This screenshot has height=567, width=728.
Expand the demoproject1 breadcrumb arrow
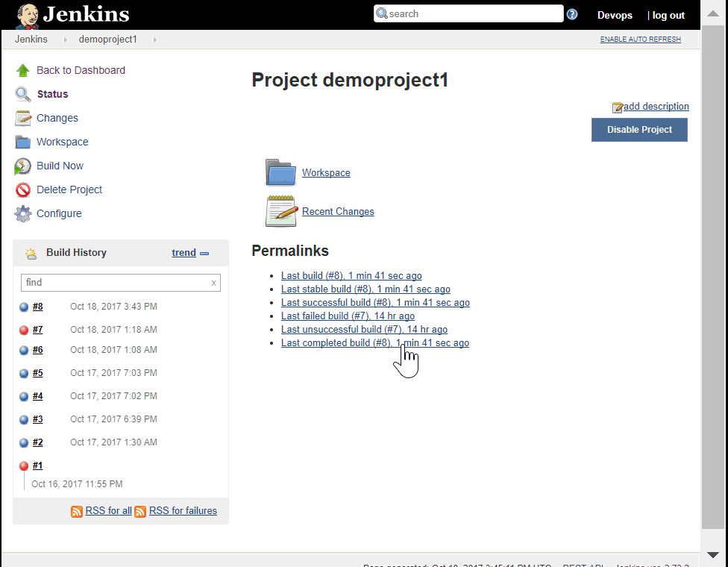(155, 40)
